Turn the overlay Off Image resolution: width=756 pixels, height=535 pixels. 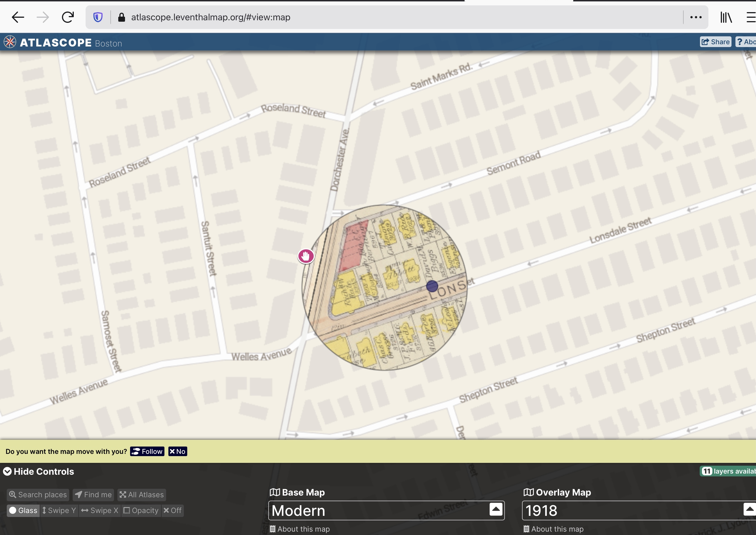pos(173,510)
